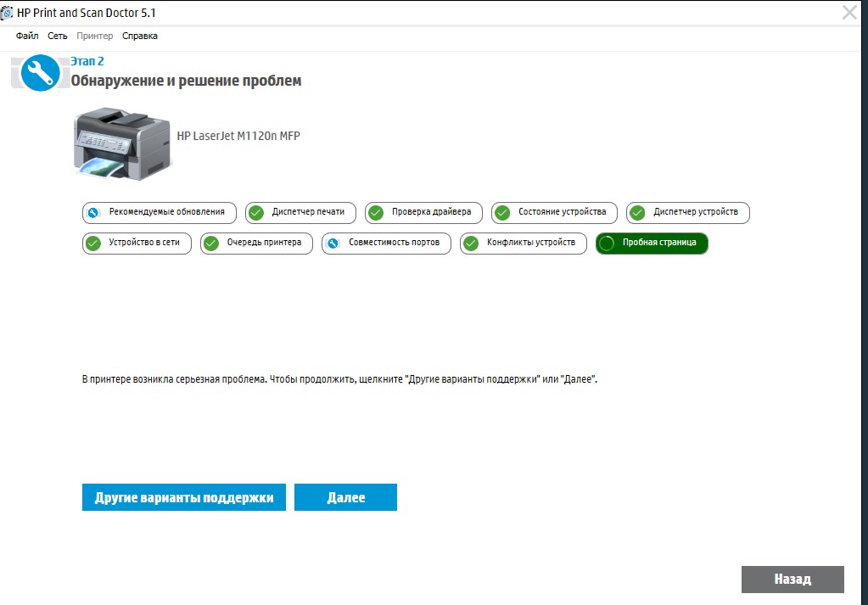868x605 pixels.
Task: Click wrench icon in Рекомендуемые обновления
Action: [93, 212]
